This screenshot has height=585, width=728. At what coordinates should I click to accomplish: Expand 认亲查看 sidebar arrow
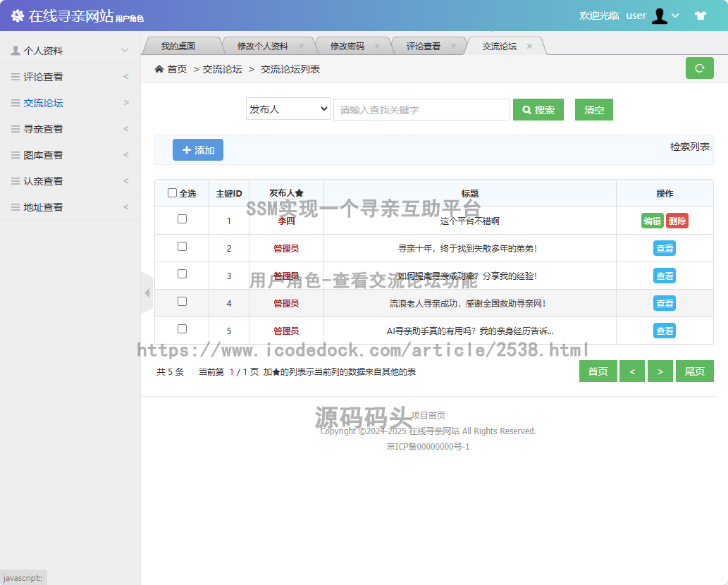[x=126, y=180]
